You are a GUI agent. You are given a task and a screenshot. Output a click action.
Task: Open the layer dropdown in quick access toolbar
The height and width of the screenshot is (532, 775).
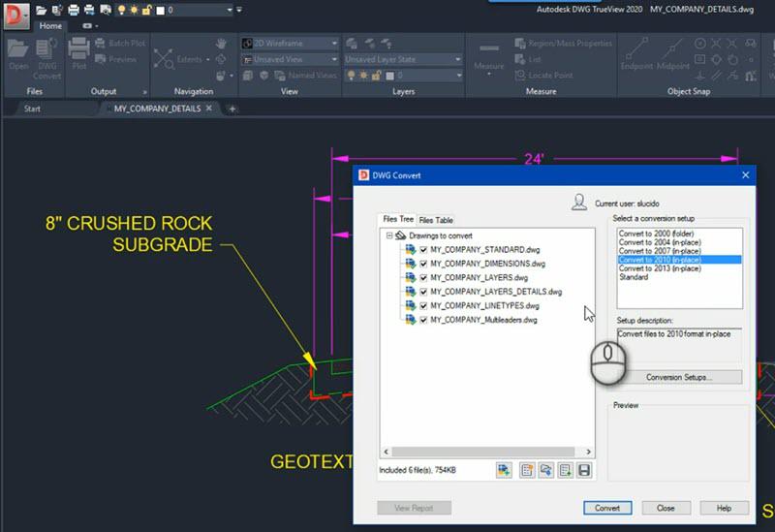(x=230, y=10)
